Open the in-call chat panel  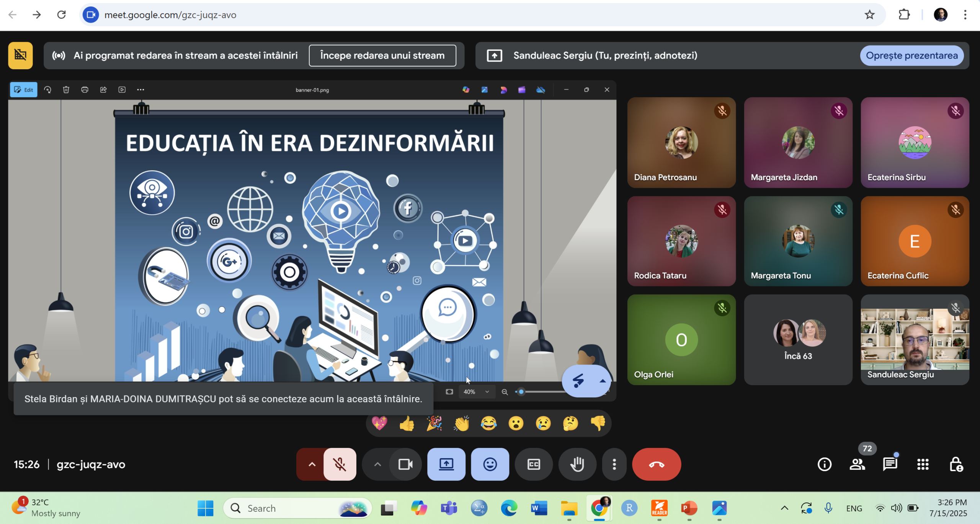890,464
